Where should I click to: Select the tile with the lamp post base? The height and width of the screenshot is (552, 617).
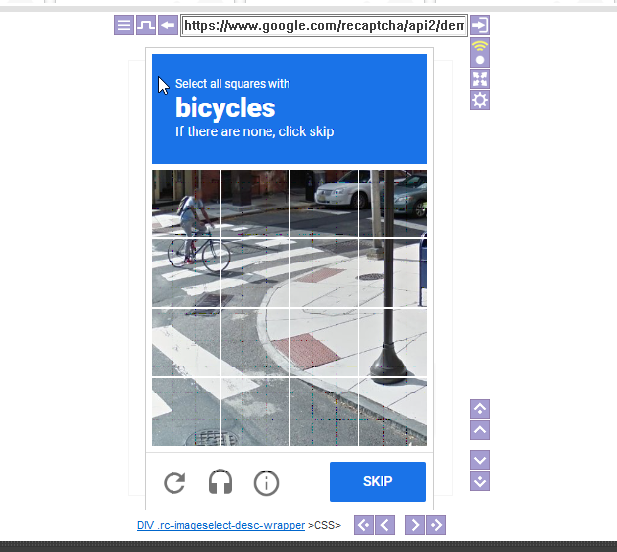click(393, 342)
